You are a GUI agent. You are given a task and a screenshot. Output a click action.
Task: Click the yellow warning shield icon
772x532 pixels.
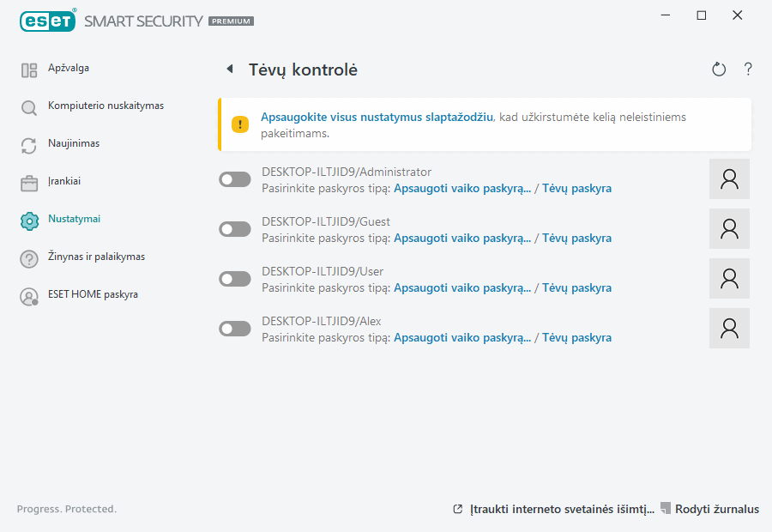[x=240, y=124]
